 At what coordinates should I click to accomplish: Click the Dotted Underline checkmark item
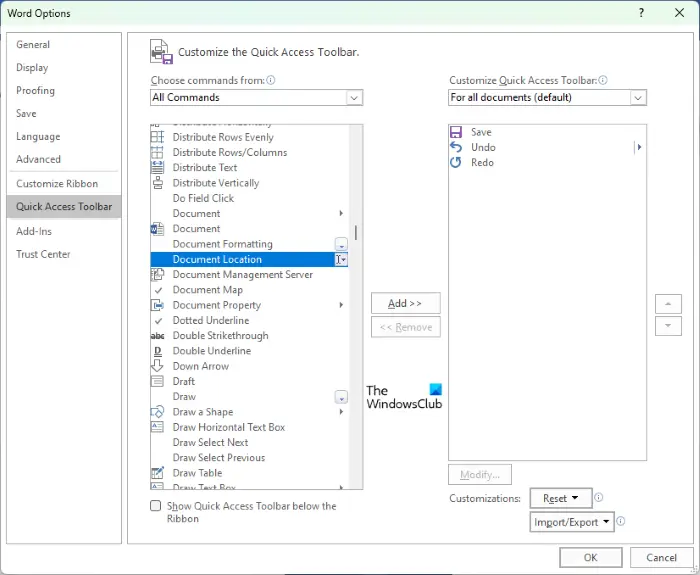[250, 320]
